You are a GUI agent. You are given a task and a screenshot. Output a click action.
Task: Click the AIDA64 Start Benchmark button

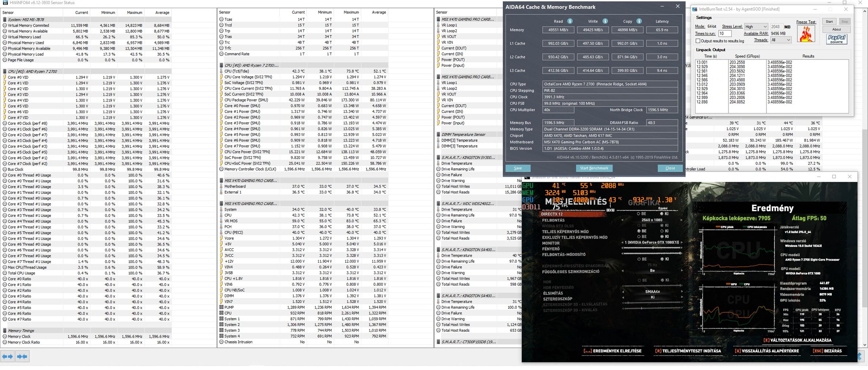pos(594,168)
